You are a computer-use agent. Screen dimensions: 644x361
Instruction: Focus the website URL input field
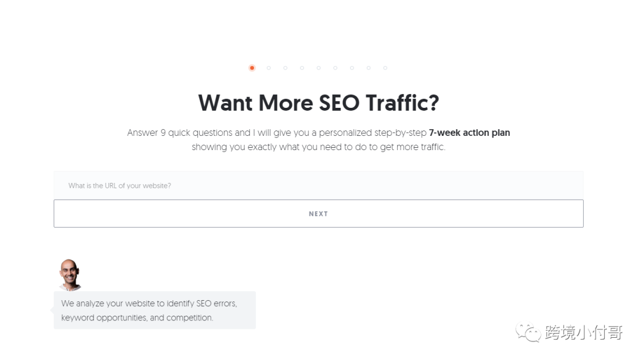click(318, 185)
